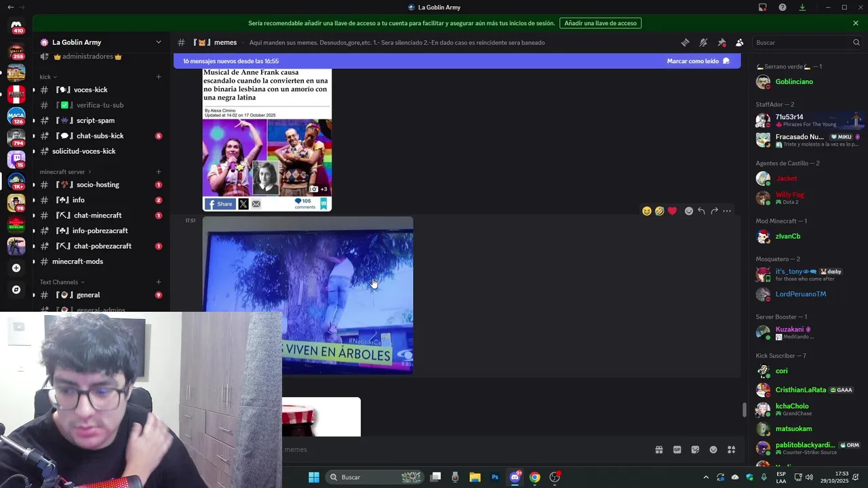Toggle the member list icon
868x488 pixels.
(x=739, y=42)
